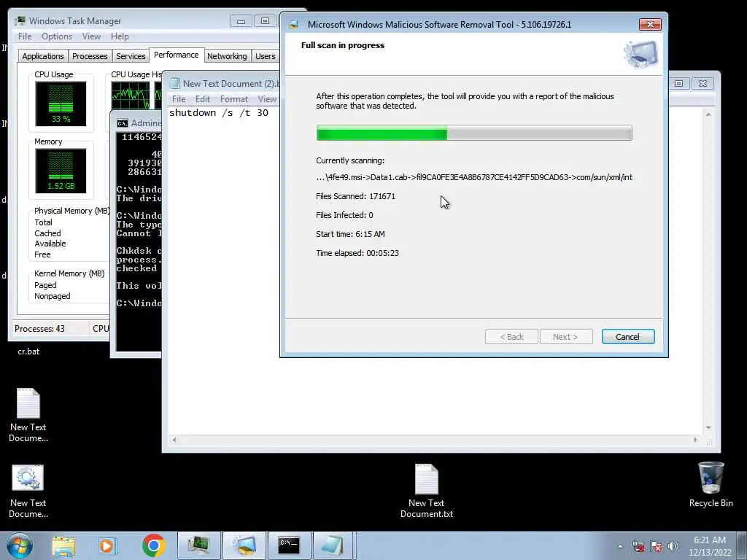Cancel the malicious software scan

(628, 337)
